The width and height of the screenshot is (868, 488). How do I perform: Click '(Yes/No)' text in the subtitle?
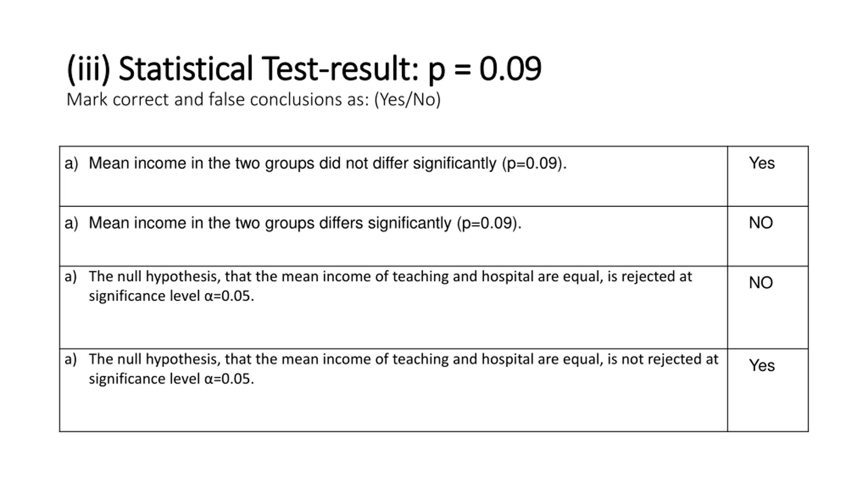pos(407,100)
